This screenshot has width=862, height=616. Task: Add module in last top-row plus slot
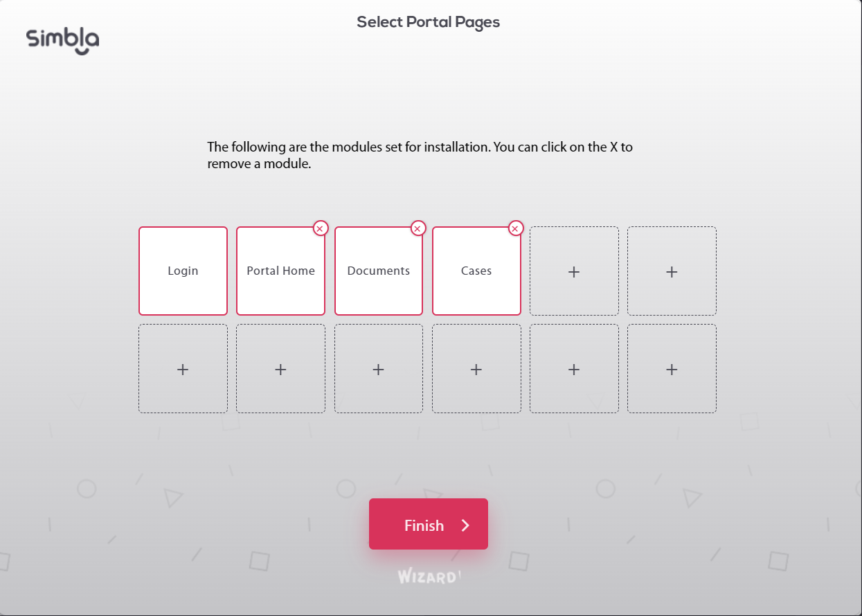coord(672,271)
